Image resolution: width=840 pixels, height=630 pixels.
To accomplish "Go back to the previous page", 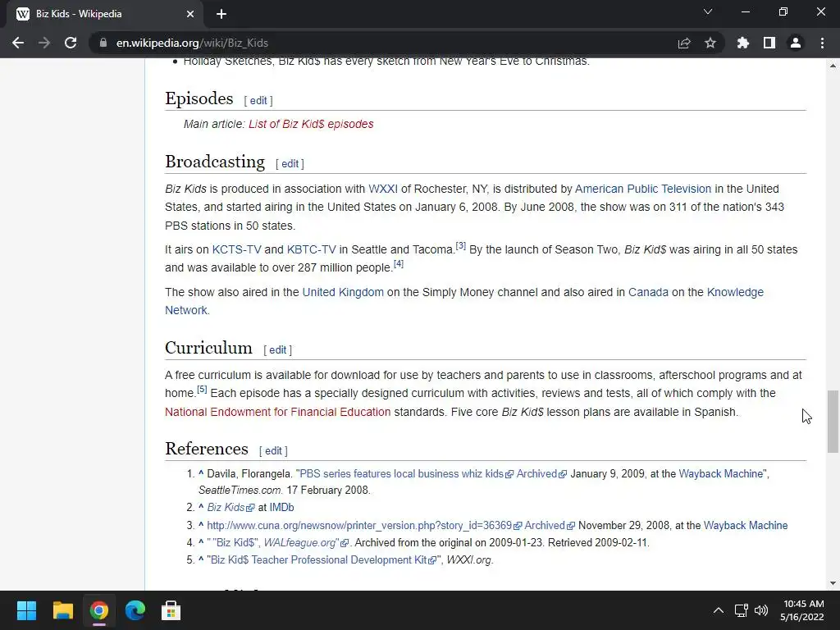I will (x=18, y=43).
